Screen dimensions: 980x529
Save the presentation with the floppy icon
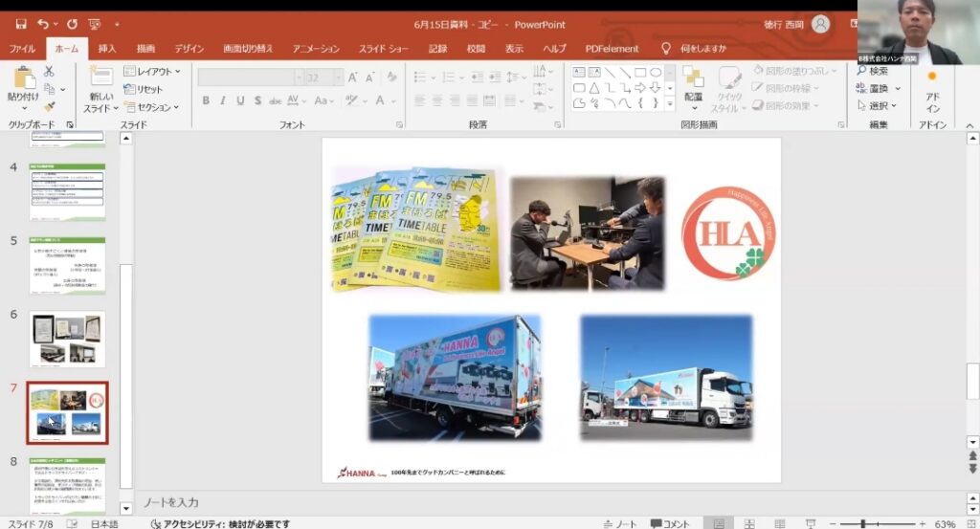pyautogui.click(x=21, y=24)
